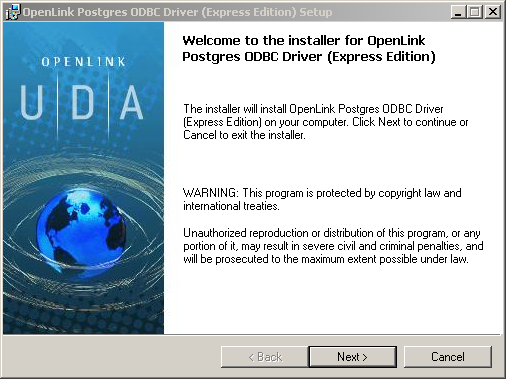This screenshot has width=506, height=379.
Task: Cancel the OpenLink driver installation
Action: (x=448, y=357)
